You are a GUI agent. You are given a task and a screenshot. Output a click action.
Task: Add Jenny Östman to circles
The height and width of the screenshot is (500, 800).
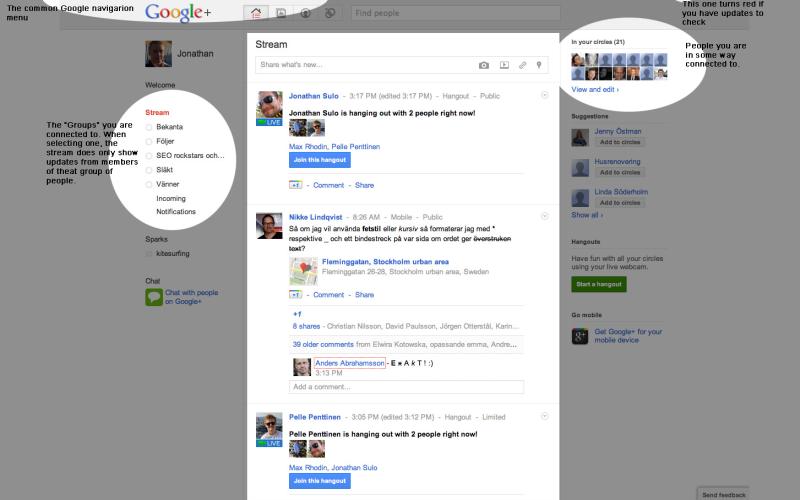point(619,142)
